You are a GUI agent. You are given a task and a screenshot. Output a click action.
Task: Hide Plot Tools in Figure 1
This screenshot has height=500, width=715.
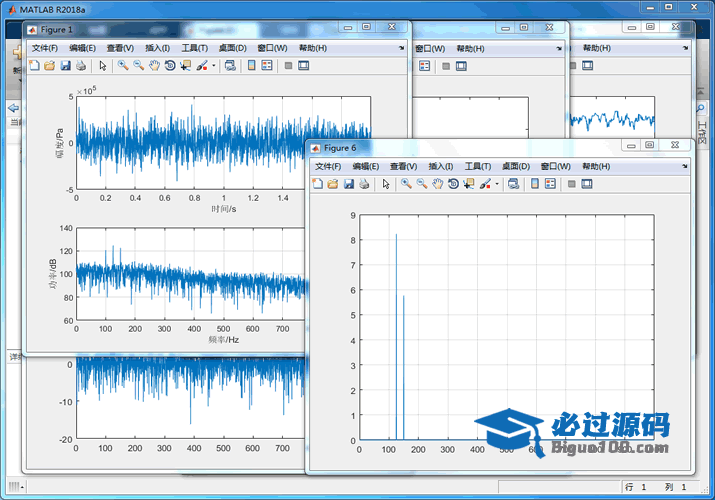tap(288, 66)
